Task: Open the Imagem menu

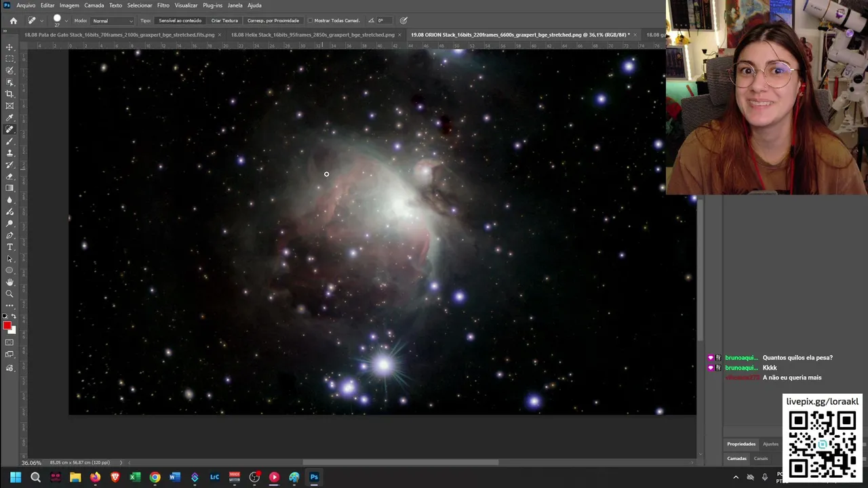Action: (69, 5)
